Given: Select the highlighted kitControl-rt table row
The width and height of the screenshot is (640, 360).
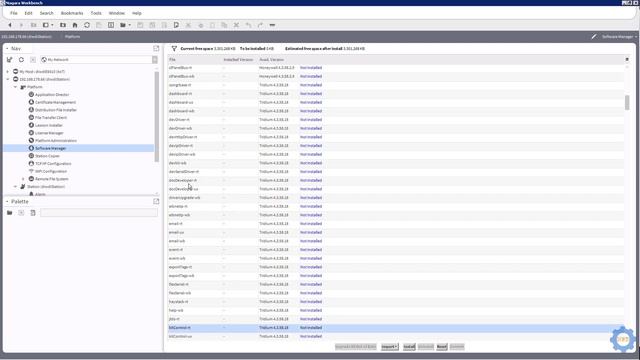Looking at the screenshot, I should [396, 328].
